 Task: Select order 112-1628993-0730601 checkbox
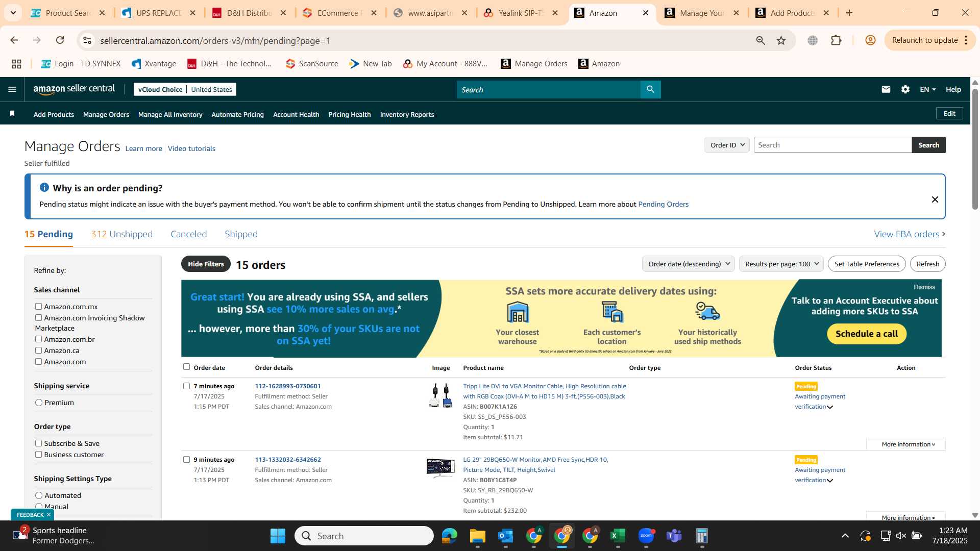click(186, 386)
